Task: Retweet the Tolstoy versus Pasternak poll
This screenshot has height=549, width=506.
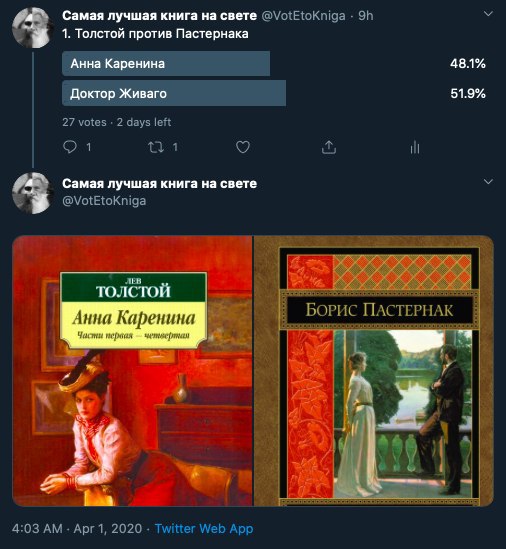Action: (x=156, y=147)
